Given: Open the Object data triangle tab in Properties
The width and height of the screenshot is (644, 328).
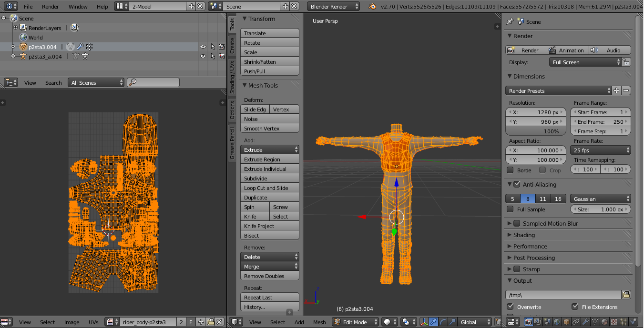Looking at the screenshot, I should 595,322.
